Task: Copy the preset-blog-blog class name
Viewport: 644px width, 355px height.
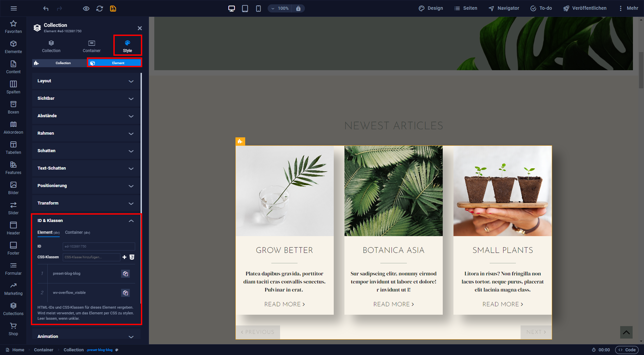Action: pyautogui.click(x=125, y=274)
